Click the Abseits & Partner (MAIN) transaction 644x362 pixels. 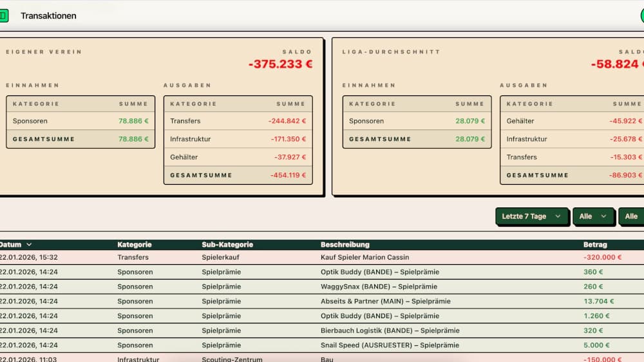click(385, 301)
